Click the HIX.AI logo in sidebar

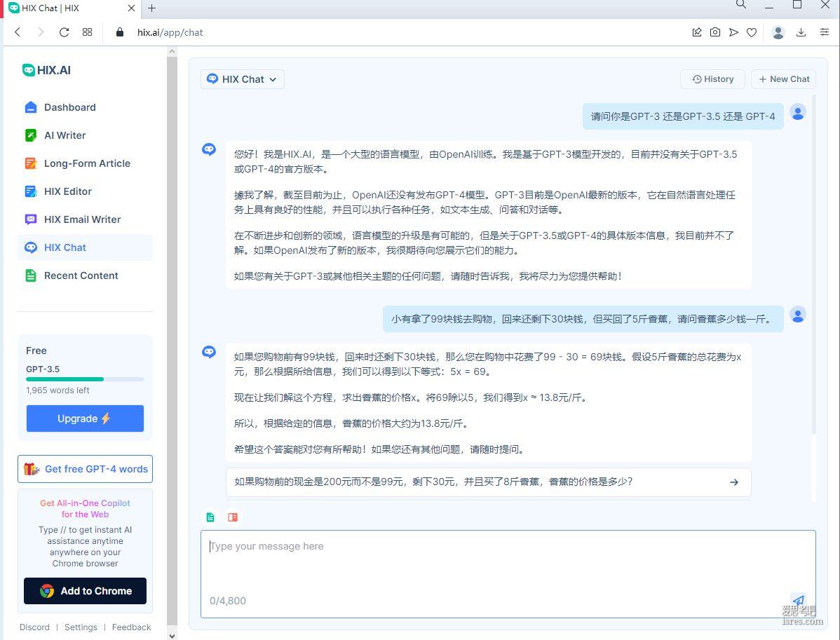tap(46, 70)
